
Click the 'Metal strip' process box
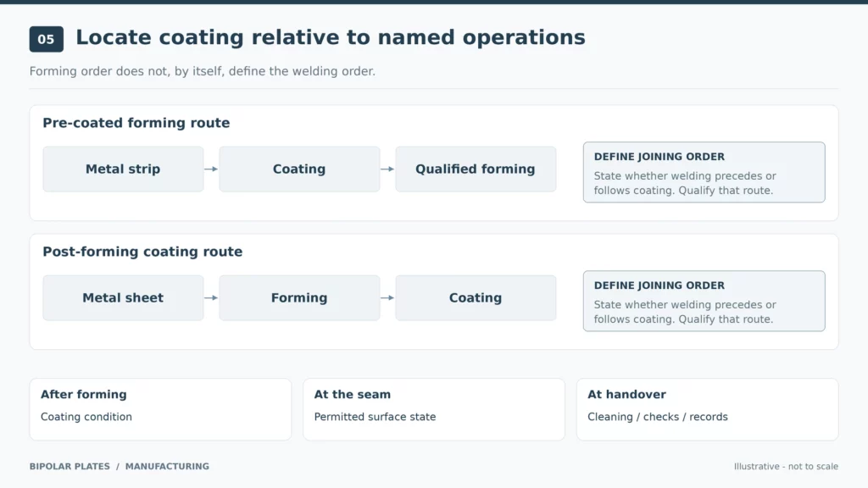123,169
